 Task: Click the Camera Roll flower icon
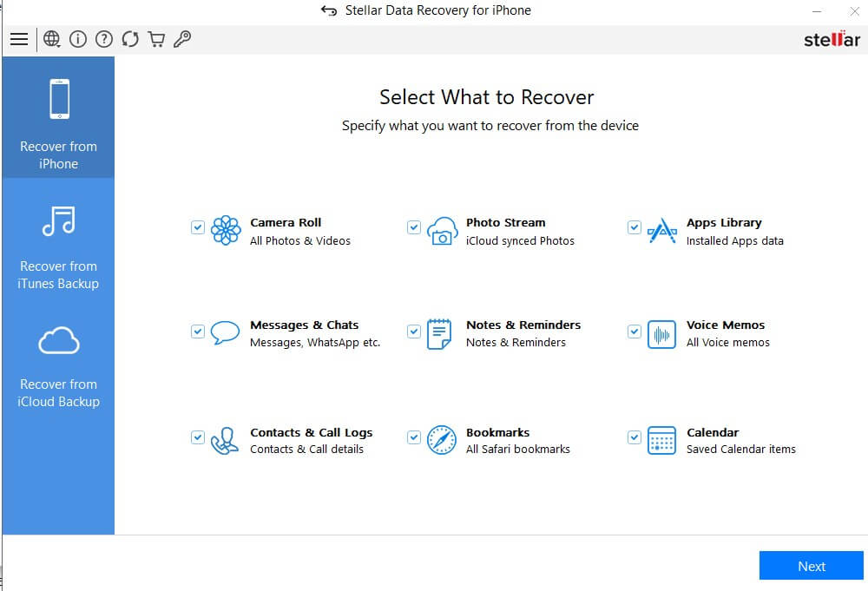pyautogui.click(x=225, y=231)
